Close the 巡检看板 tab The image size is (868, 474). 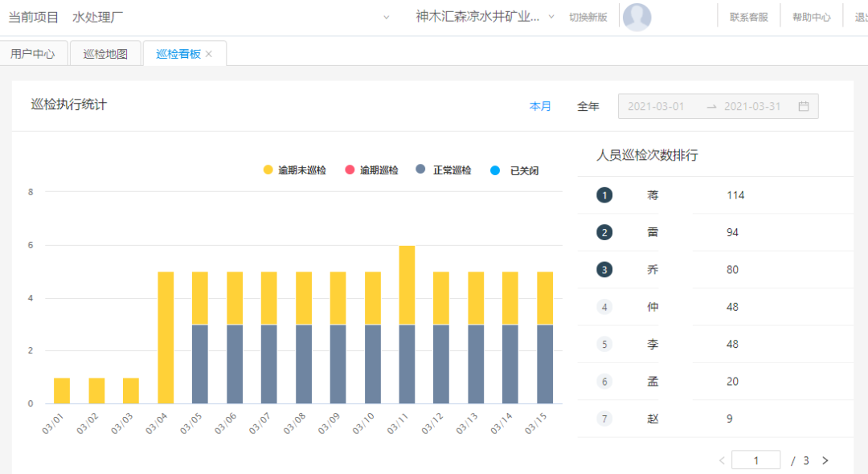209,54
